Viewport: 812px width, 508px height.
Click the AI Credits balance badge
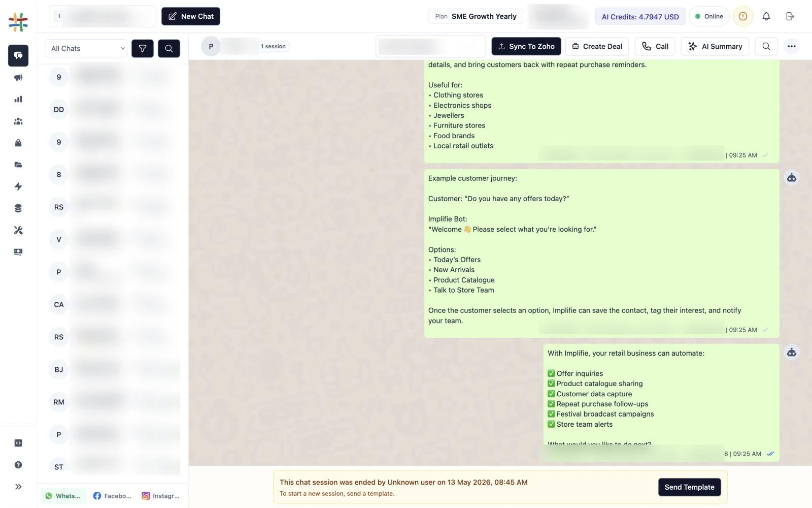tap(640, 17)
